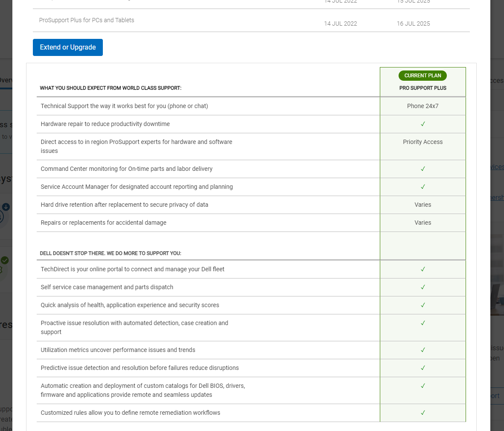The height and width of the screenshot is (431, 504).
Task: Click the TechDirect online portal checkmark
Action: pyautogui.click(x=423, y=269)
